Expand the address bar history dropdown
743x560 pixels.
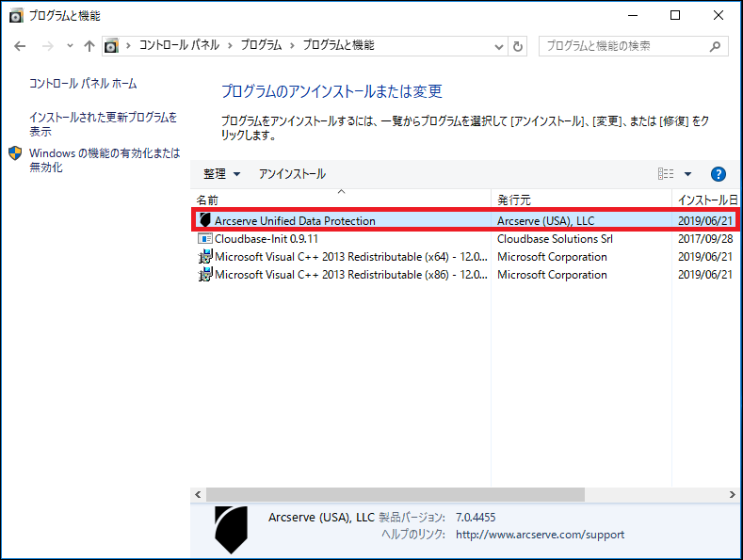coord(498,46)
